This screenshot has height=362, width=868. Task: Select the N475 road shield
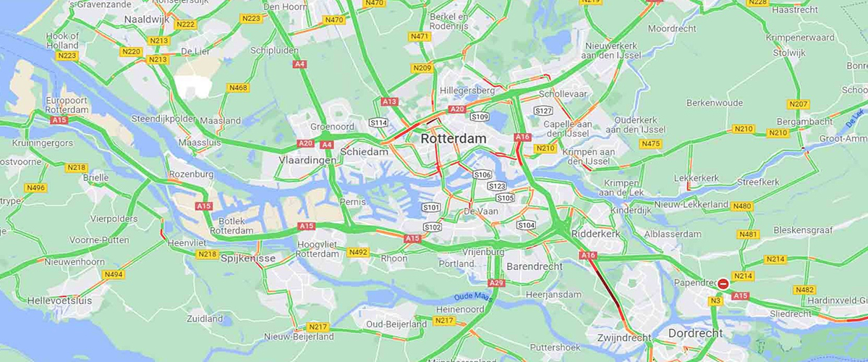pyautogui.click(x=651, y=143)
